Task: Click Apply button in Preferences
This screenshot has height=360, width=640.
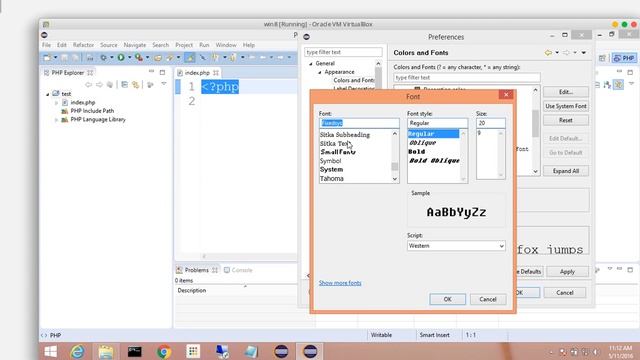Action: tap(567, 272)
